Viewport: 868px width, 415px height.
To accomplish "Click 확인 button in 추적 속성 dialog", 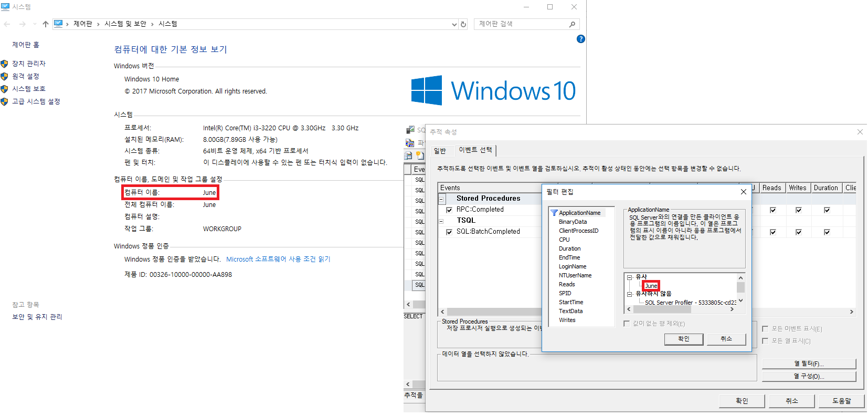I will [x=742, y=401].
